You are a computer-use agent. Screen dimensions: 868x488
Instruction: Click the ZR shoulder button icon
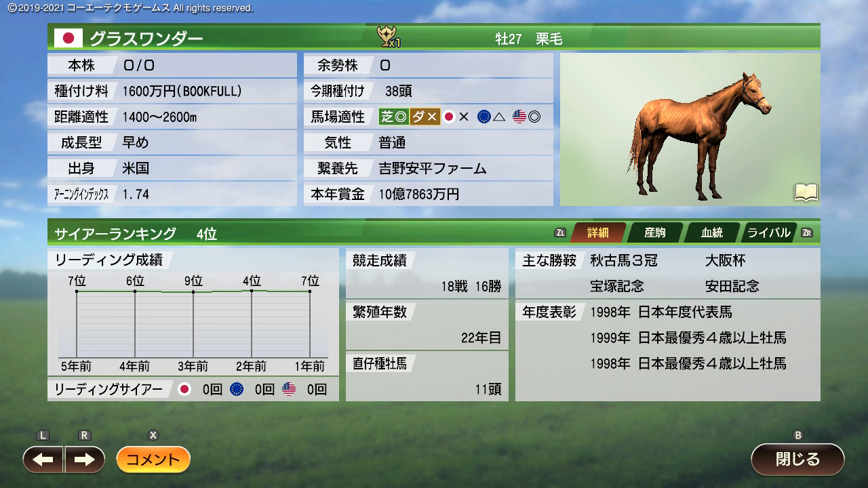(807, 233)
